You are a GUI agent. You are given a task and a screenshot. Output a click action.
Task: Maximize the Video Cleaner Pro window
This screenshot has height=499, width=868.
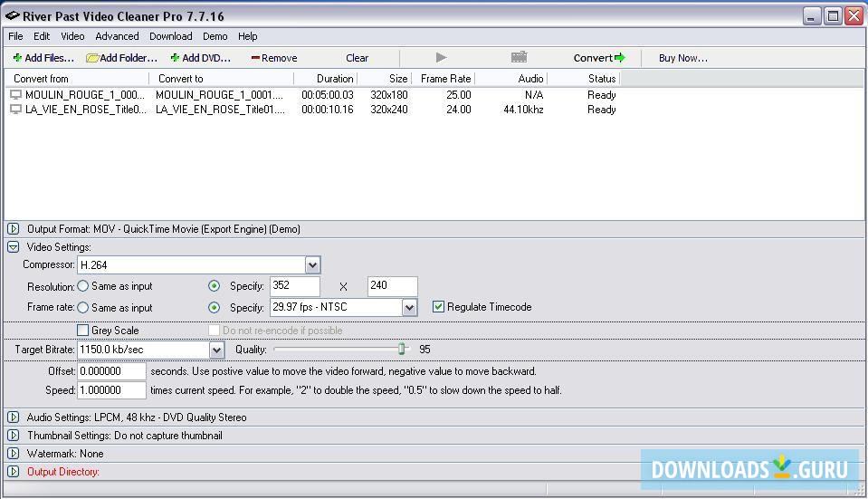[832, 16]
